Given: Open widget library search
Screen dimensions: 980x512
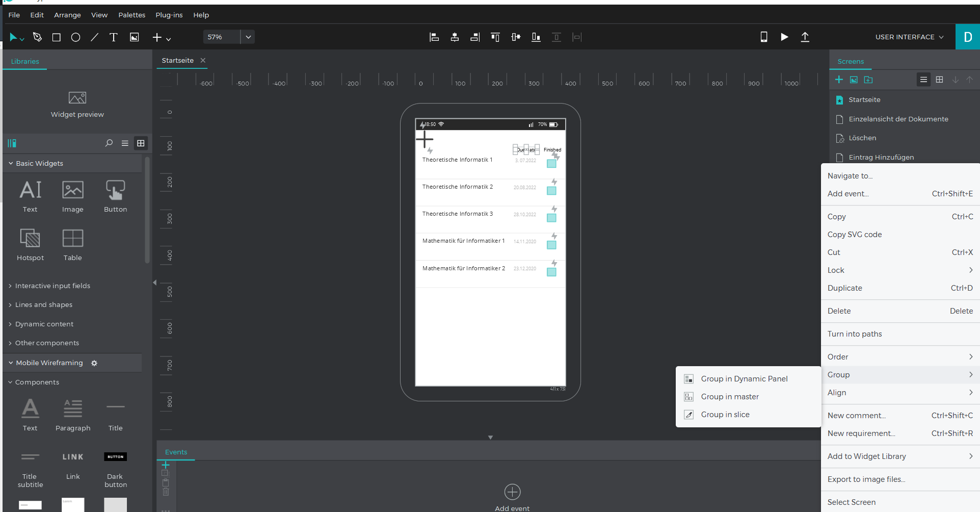Looking at the screenshot, I should point(109,143).
